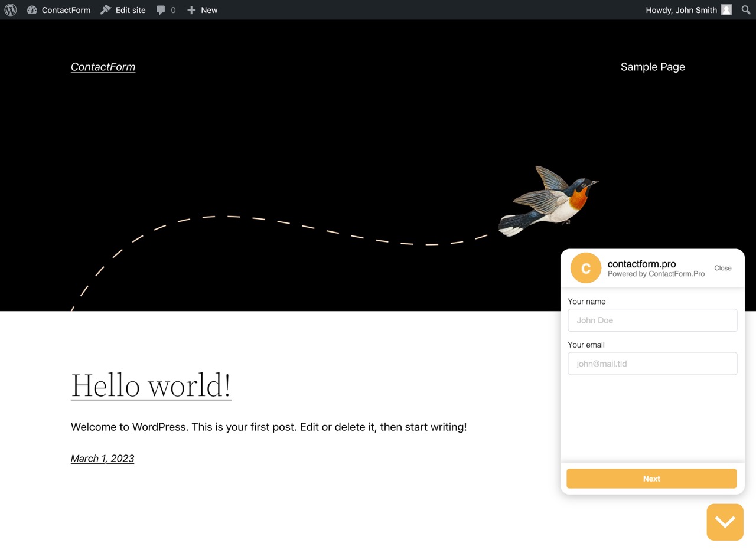Open comments via the speech bubble icon

(159, 9)
